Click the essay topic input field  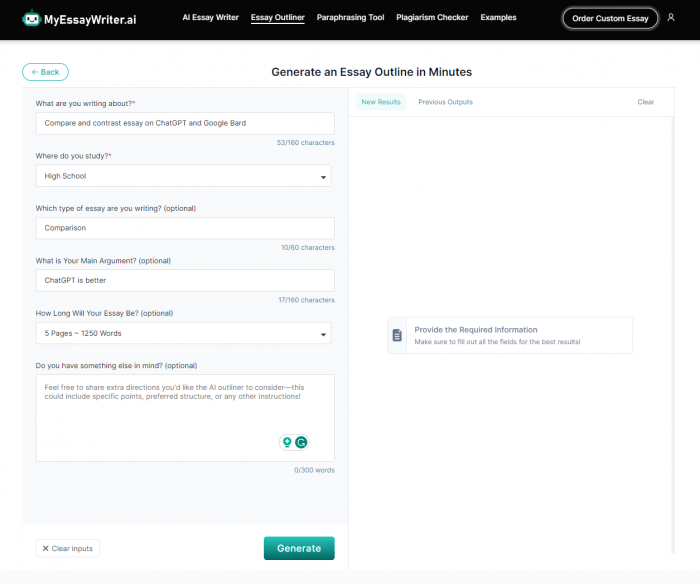(x=185, y=123)
